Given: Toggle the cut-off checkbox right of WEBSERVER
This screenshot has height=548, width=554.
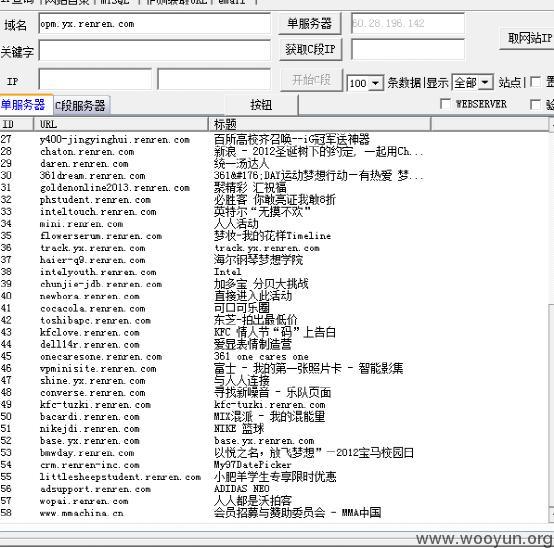Looking at the screenshot, I should (536, 104).
